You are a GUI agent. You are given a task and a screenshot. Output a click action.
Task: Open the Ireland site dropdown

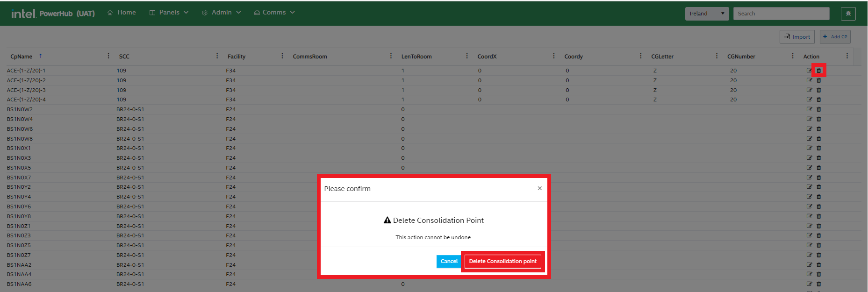pos(707,14)
